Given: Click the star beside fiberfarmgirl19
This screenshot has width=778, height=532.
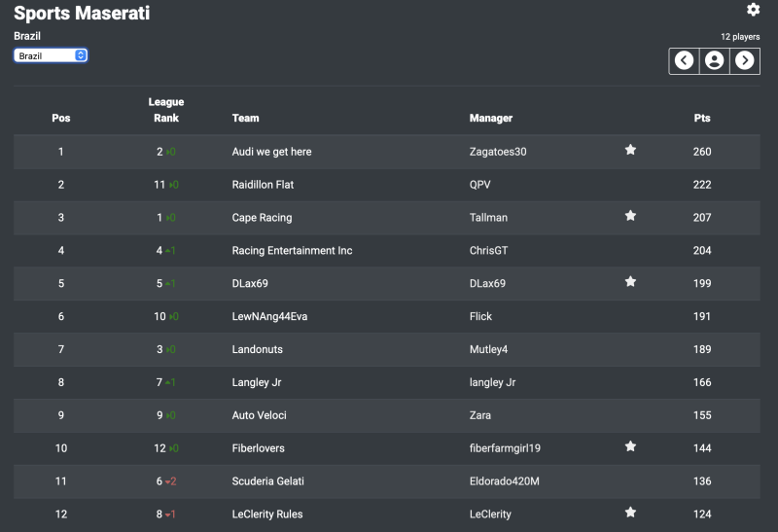Looking at the screenshot, I should (630, 447).
